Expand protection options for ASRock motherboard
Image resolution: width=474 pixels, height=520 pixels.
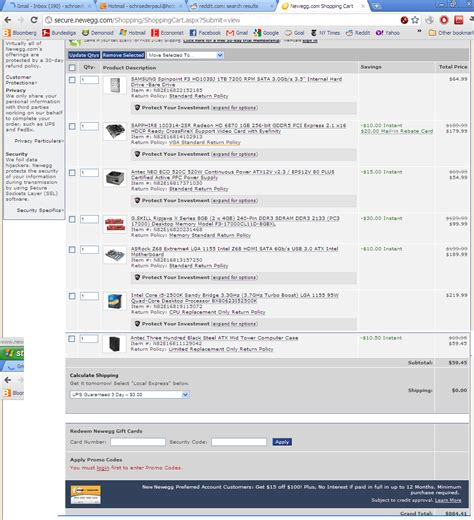[235, 278]
